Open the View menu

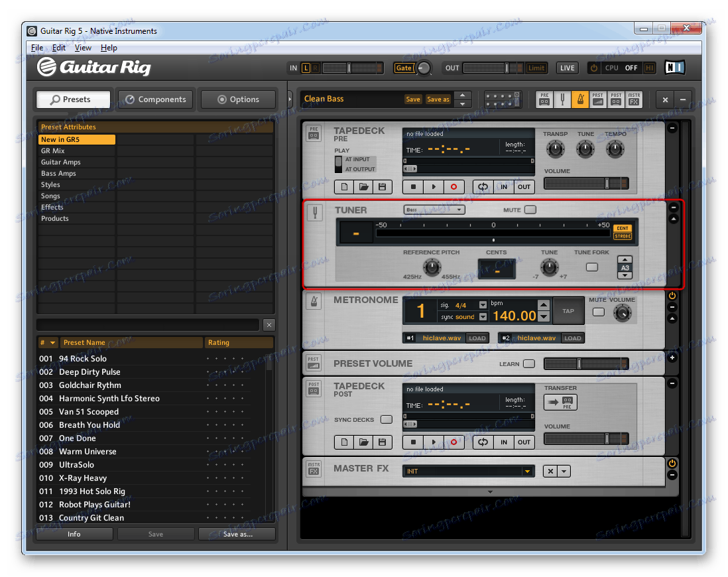pyautogui.click(x=83, y=47)
